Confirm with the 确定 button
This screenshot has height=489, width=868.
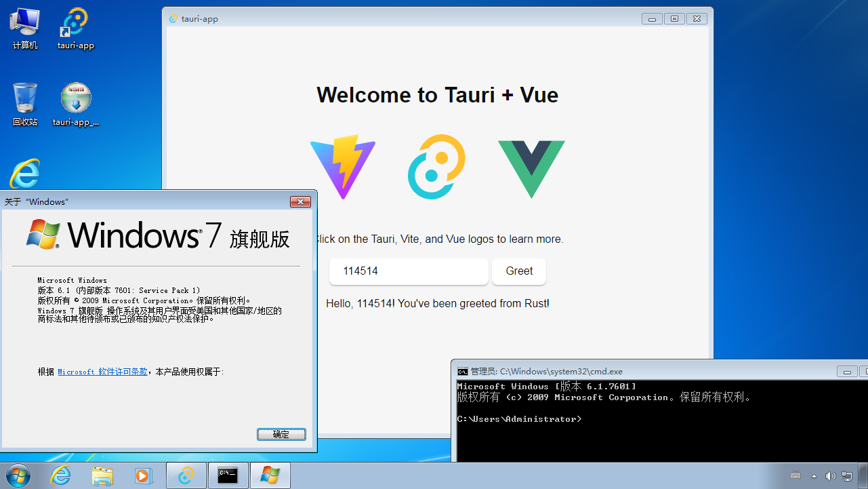[281, 434]
